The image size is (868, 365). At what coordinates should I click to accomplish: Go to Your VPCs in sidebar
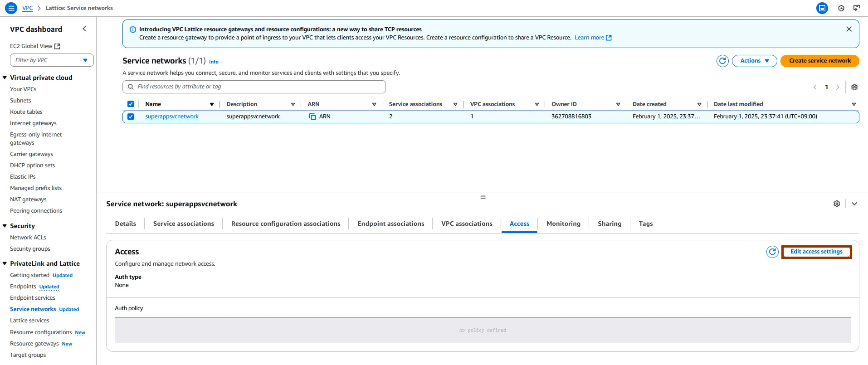[x=23, y=89]
